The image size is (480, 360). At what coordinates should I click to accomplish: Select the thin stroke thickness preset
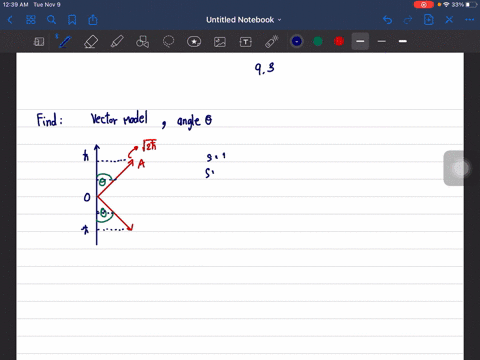tap(382, 41)
